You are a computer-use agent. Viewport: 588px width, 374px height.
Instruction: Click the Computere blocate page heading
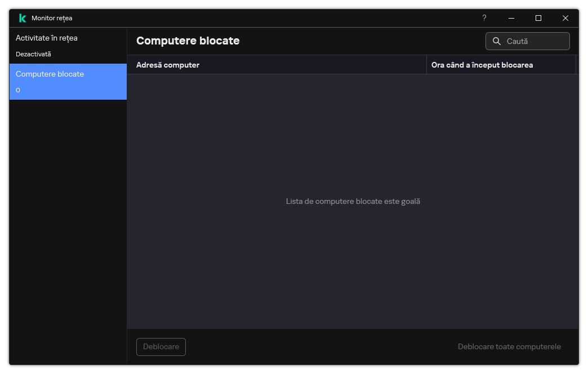188,41
